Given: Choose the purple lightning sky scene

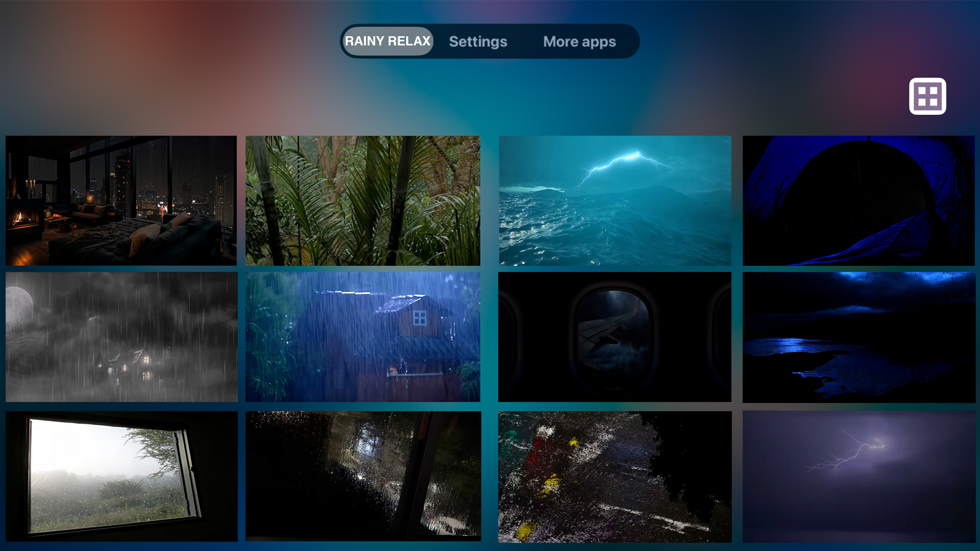Looking at the screenshot, I should (859, 476).
